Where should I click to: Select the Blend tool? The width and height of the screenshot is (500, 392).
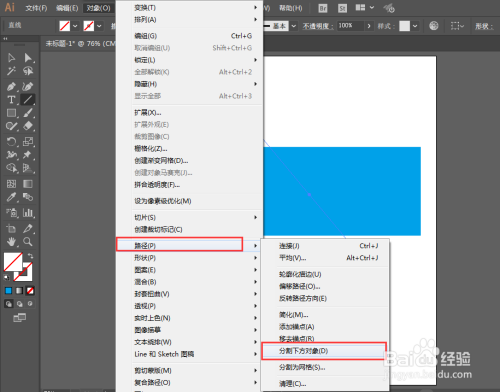click(x=28, y=197)
